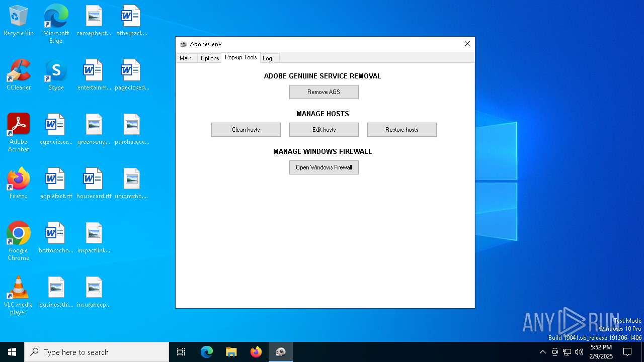The image size is (644, 362).
Task: Click the Open Windows Firewall button
Action: [324, 167]
